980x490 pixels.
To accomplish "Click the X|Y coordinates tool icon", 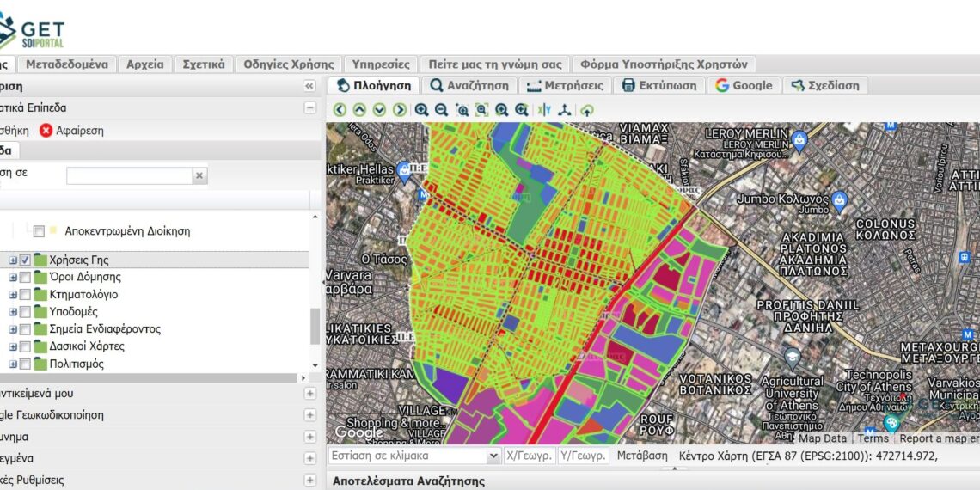I will click(x=544, y=110).
